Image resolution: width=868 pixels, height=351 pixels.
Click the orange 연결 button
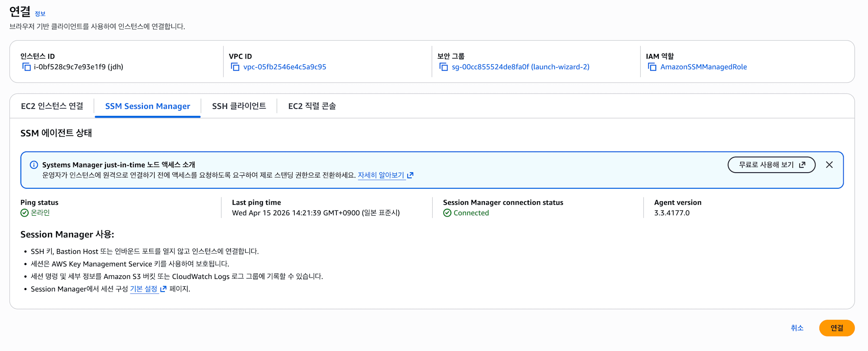pyautogui.click(x=836, y=328)
